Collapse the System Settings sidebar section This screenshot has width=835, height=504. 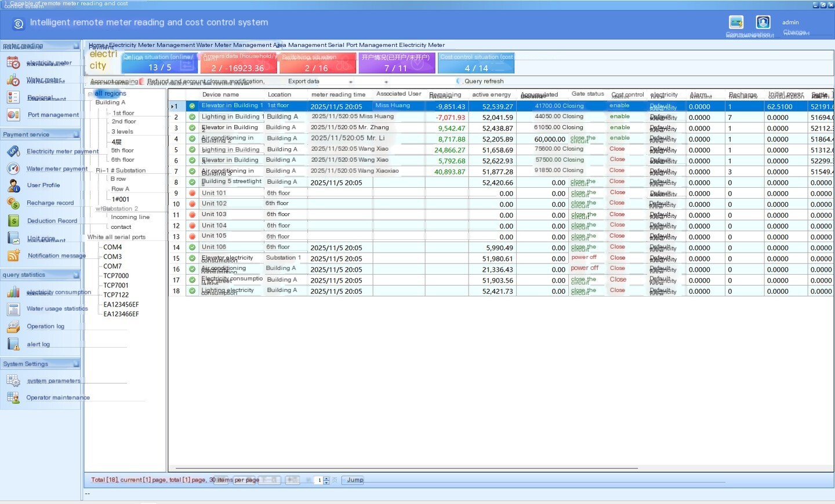76,364
